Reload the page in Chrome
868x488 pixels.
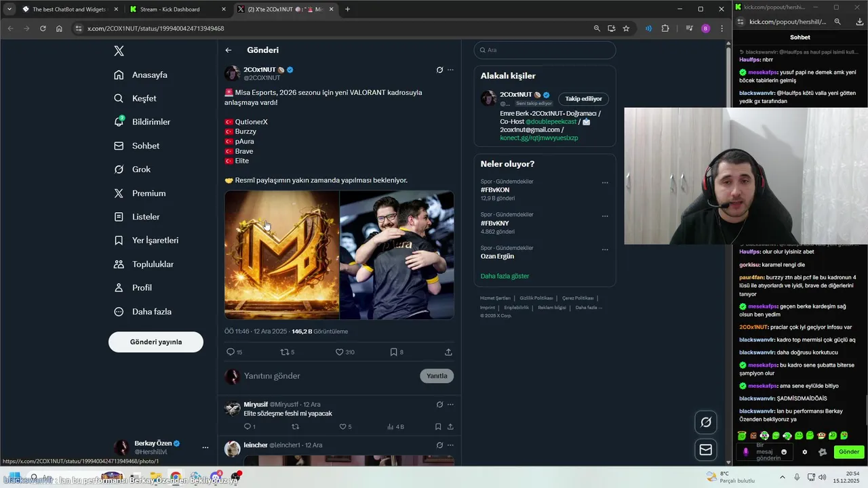click(43, 28)
